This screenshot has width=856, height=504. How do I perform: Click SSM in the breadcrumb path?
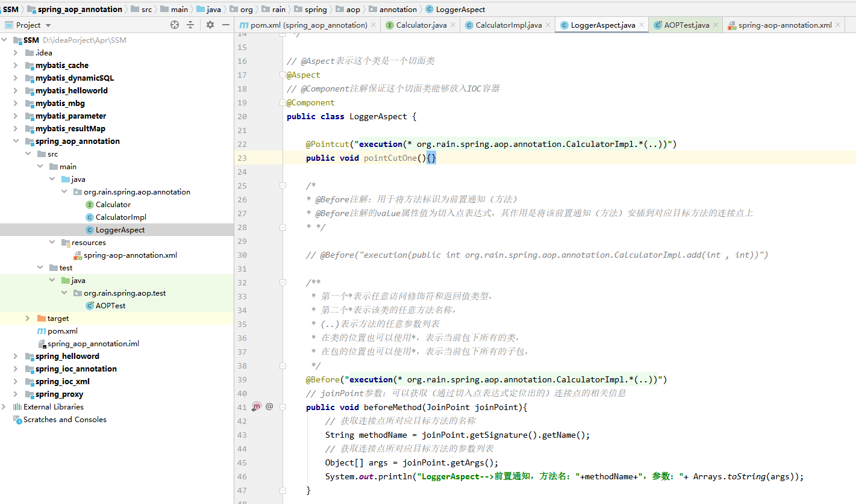(11, 9)
